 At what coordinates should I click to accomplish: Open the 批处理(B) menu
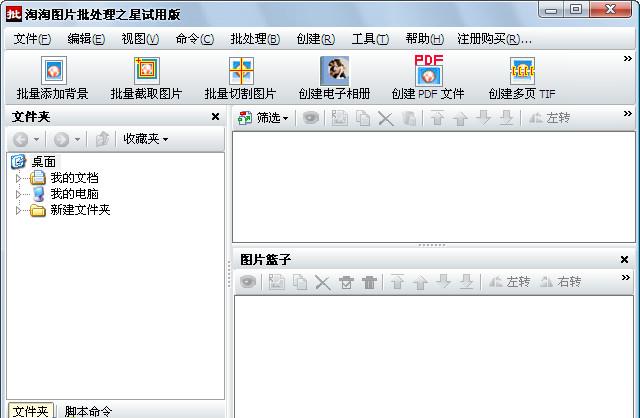[x=254, y=39]
